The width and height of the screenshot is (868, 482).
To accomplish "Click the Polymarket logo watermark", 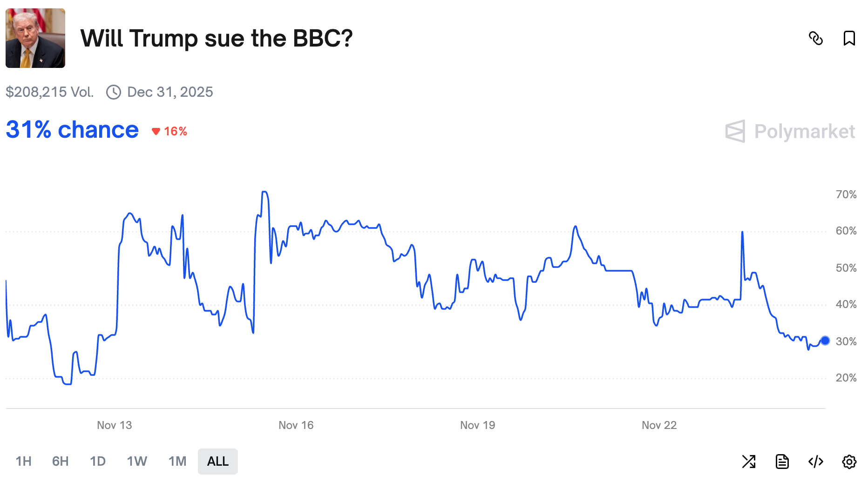I will (x=790, y=132).
